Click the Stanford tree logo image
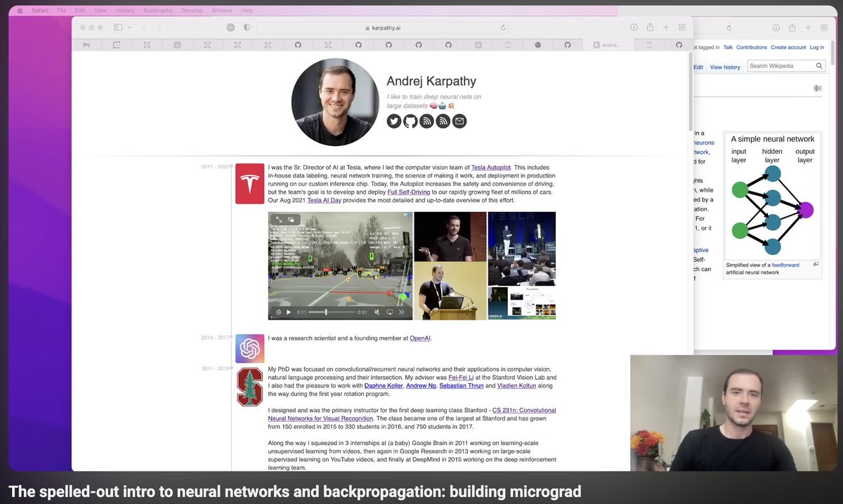Screen dimensions: 843x504 coord(249,387)
